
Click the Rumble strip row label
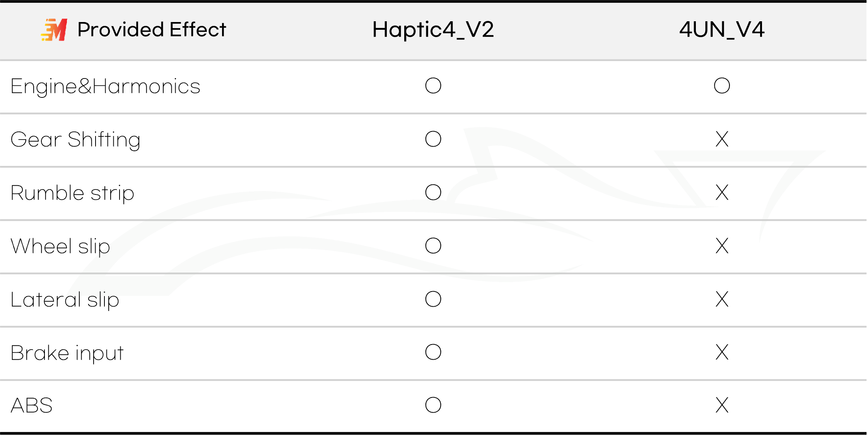tap(72, 193)
